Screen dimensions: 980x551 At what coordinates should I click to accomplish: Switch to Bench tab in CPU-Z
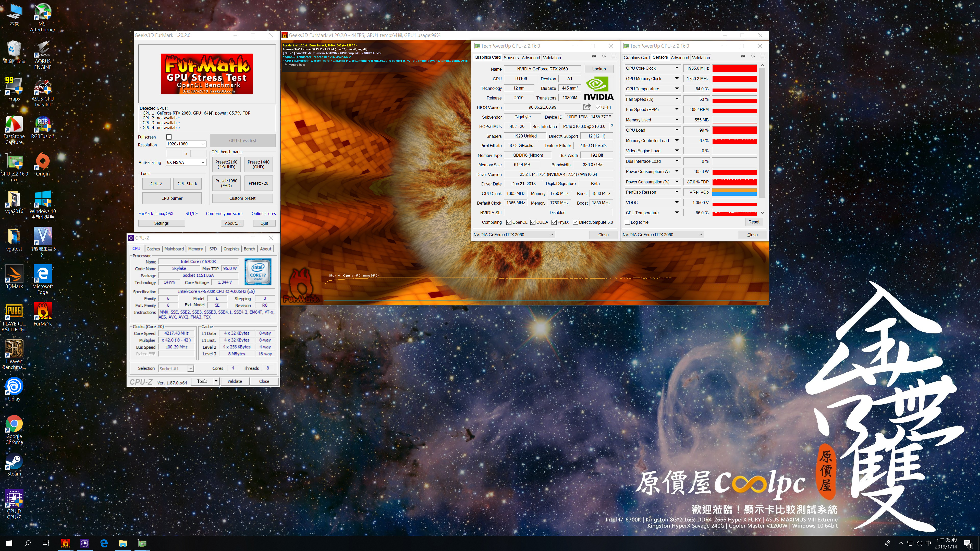click(x=249, y=249)
